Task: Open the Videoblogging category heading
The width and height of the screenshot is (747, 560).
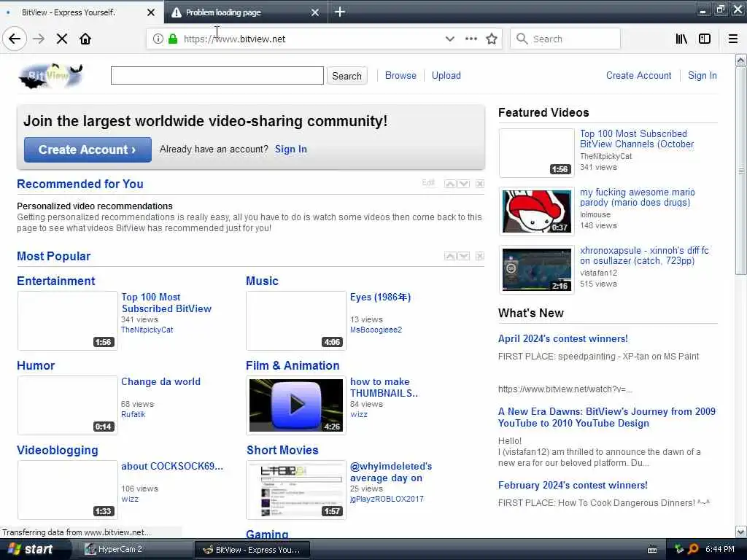Action: [x=57, y=450]
